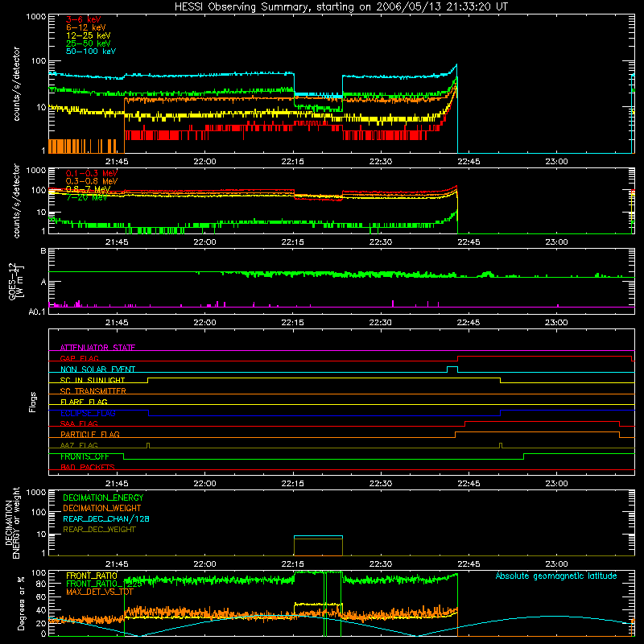The height and width of the screenshot is (644, 644).
Task: Click the '80' tick of the Degrees panel
Action: [42, 584]
